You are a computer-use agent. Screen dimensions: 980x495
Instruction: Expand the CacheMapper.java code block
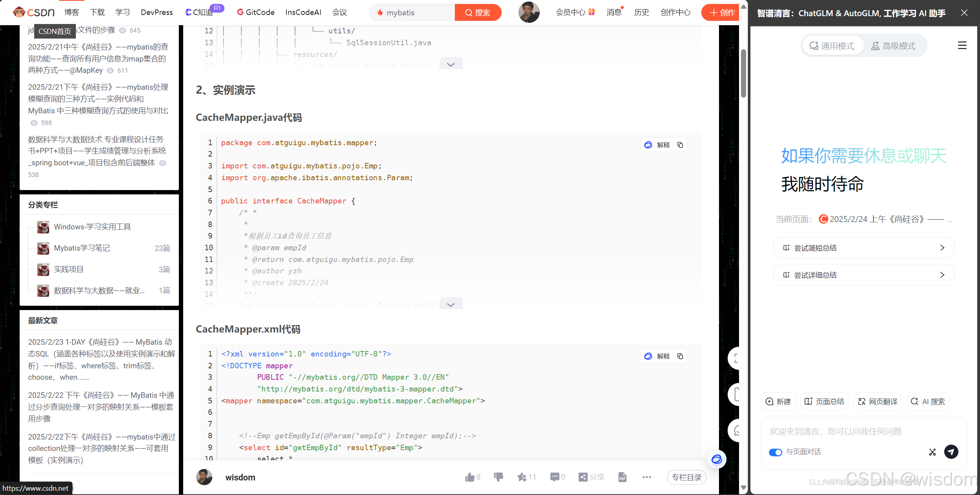[x=451, y=304]
